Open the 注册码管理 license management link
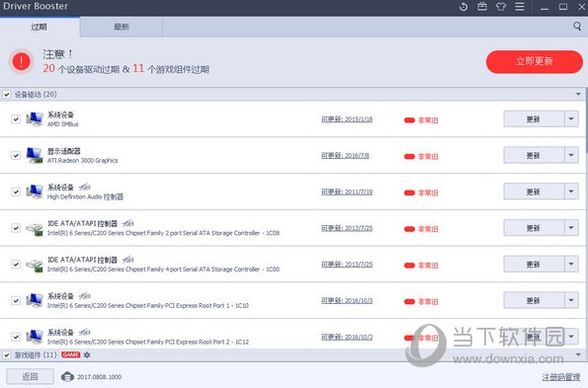Viewport: 588px width, 388px height. click(x=561, y=377)
